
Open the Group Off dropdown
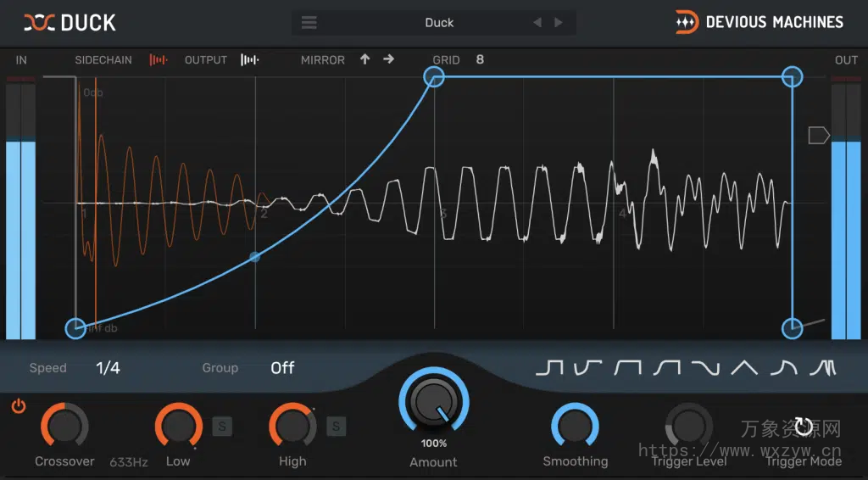click(282, 368)
